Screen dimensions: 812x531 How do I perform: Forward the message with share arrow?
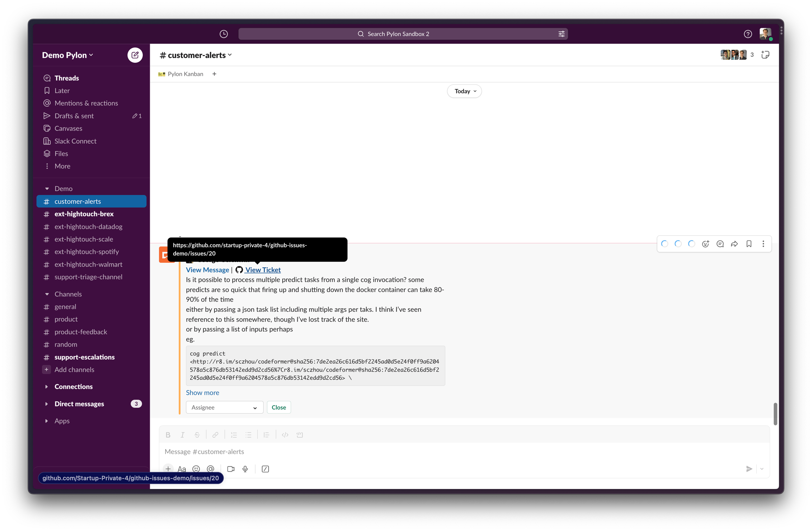pyautogui.click(x=734, y=244)
